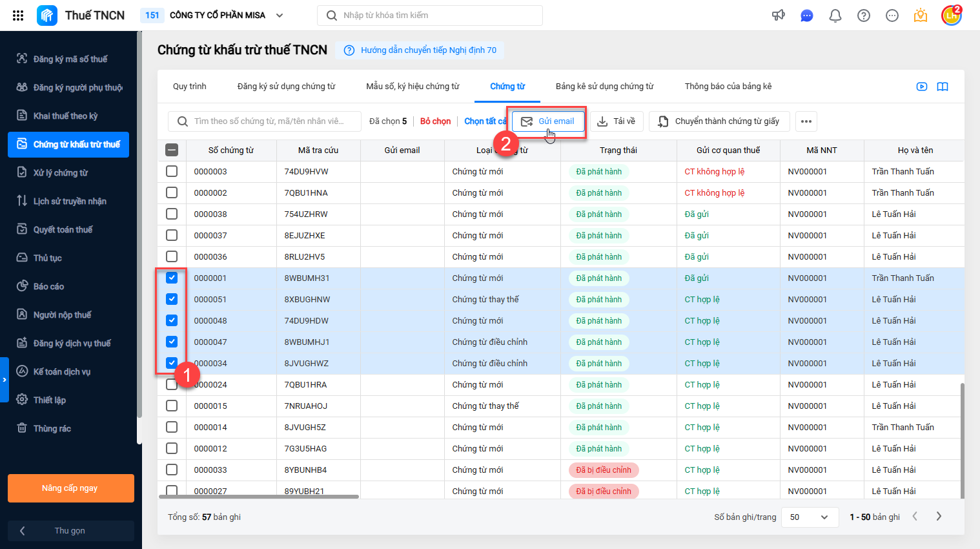Open Quyết toán thuế in sidebar

click(x=63, y=229)
